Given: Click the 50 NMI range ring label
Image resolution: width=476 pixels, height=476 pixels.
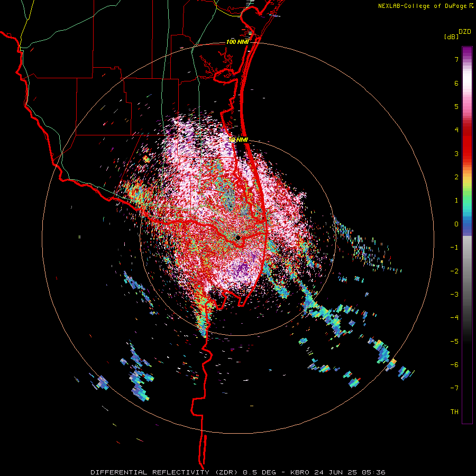Looking at the screenshot, I should [x=239, y=140].
